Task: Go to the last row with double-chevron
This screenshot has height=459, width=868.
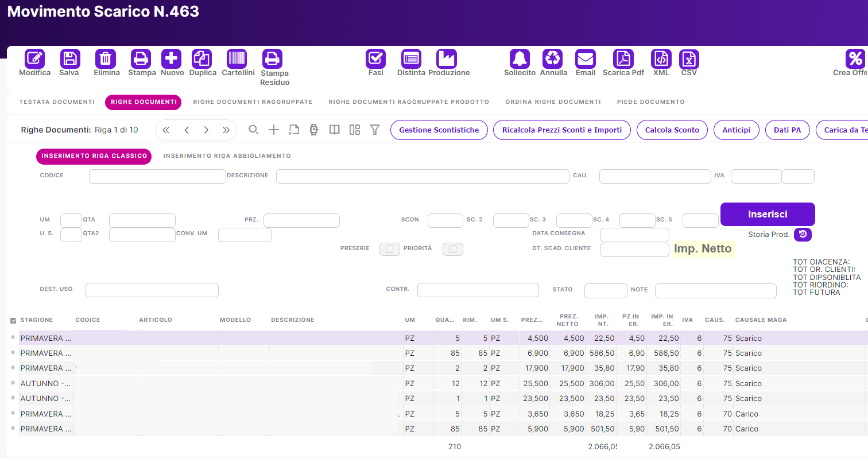Action: 226,130
